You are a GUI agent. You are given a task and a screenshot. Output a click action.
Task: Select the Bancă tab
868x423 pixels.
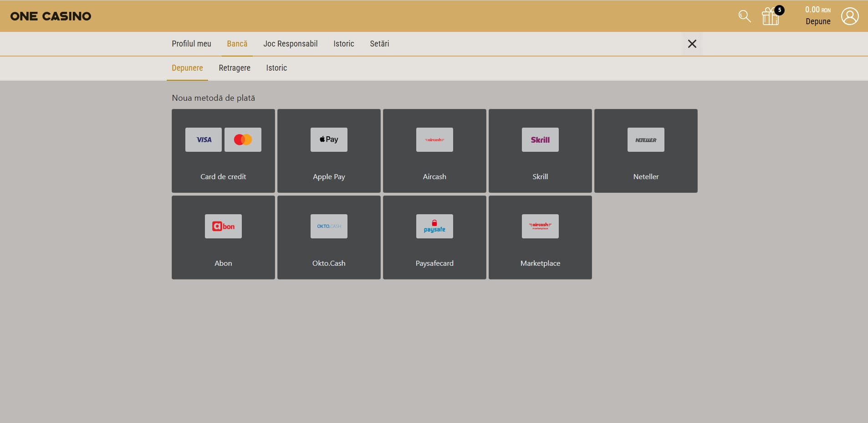(237, 44)
